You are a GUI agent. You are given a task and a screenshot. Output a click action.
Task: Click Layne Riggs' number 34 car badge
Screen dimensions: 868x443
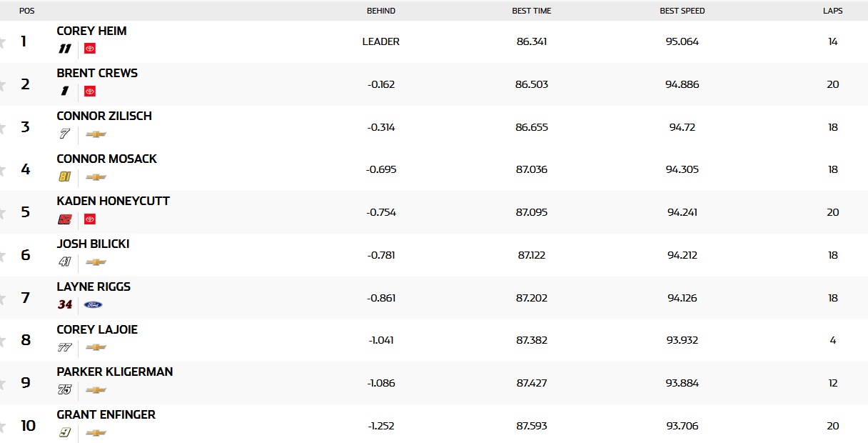coord(65,304)
